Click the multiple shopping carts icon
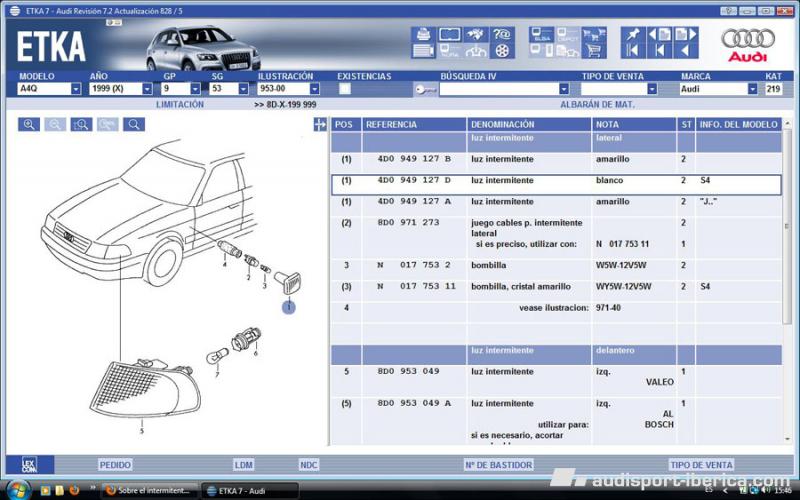The width and height of the screenshot is (800, 500). (x=594, y=35)
